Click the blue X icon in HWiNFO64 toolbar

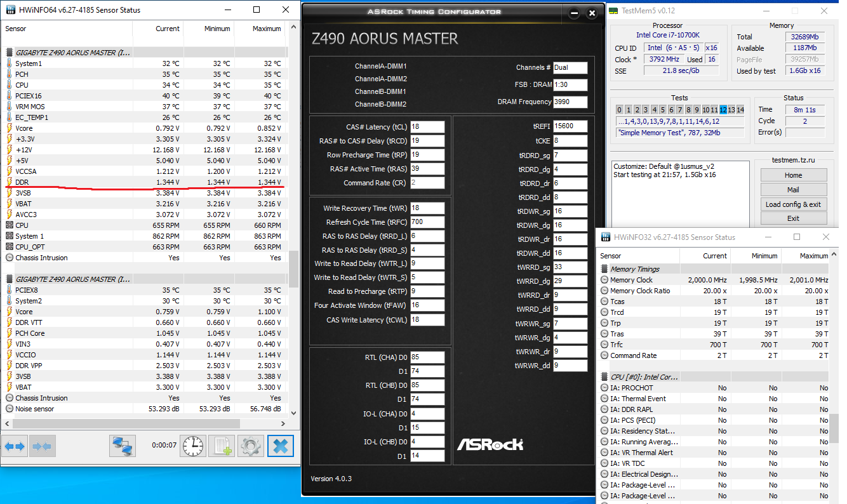click(280, 446)
